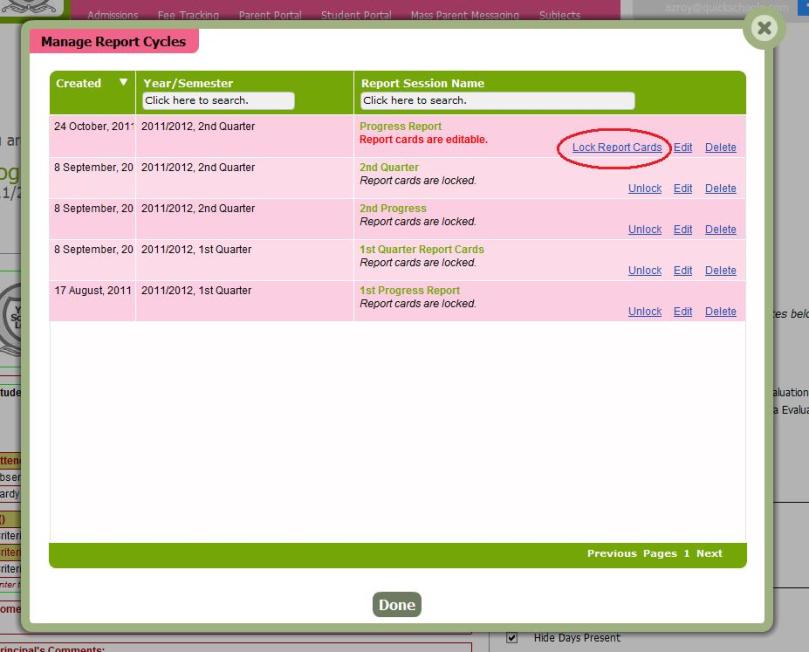Sort by the Created column header
This screenshot has height=652, width=809.
point(78,83)
